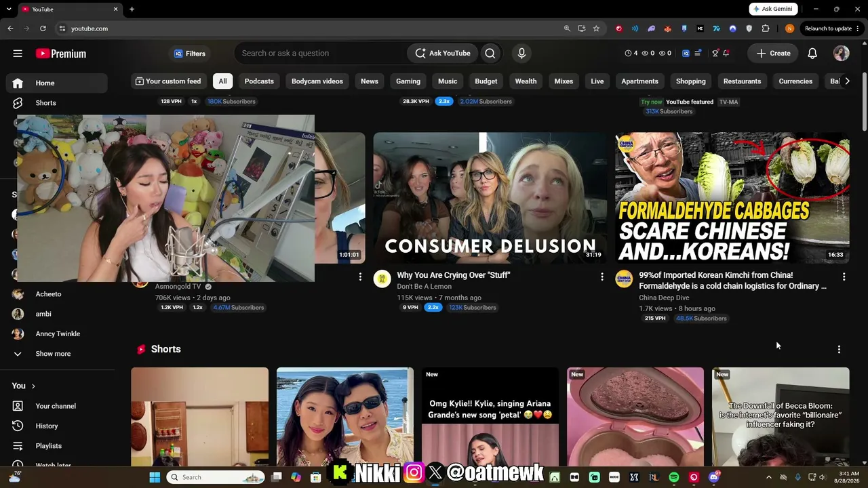Open the YouTube hamburger guide menu

18,54
